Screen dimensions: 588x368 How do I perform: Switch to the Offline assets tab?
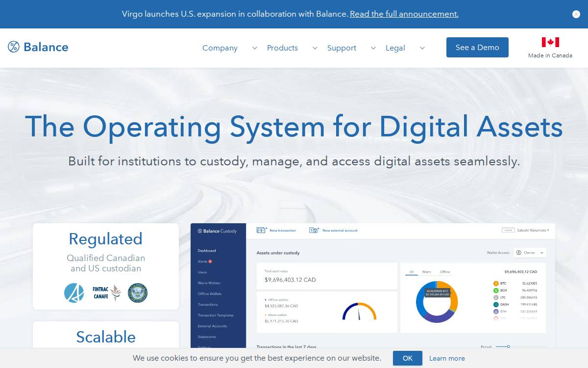tap(445, 272)
